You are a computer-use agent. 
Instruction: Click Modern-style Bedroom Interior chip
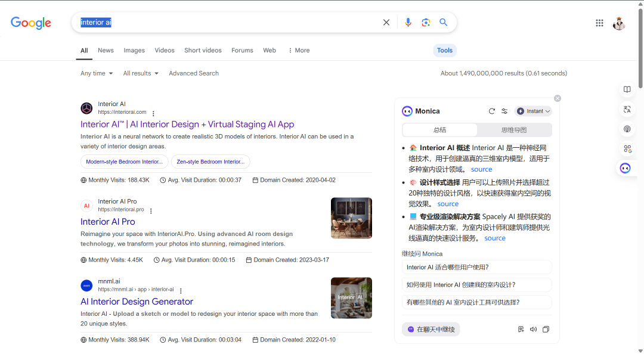tap(125, 162)
